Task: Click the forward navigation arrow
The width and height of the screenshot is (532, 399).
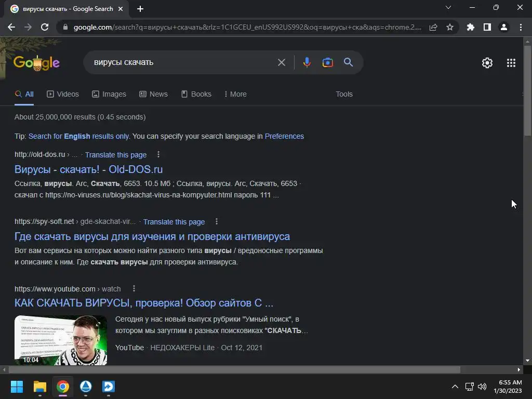Action: click(x=28, y=27)
